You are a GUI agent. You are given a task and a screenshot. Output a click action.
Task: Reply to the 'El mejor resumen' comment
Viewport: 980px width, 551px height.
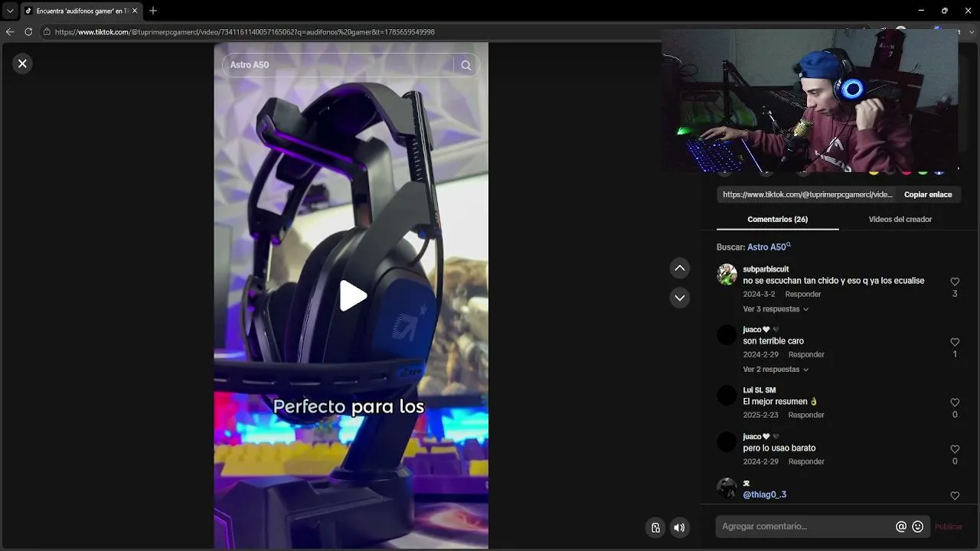[806, 416]
